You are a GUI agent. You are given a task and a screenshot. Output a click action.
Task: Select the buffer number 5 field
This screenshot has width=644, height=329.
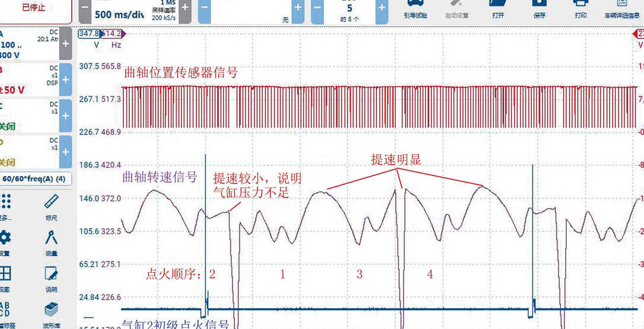[349, 8]
